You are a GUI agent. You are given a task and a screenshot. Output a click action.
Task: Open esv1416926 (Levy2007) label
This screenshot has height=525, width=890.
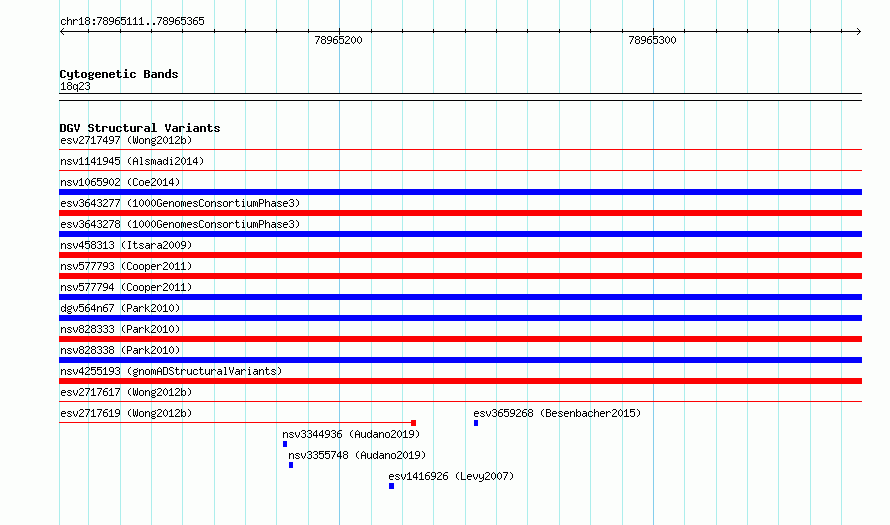[451, 476]
